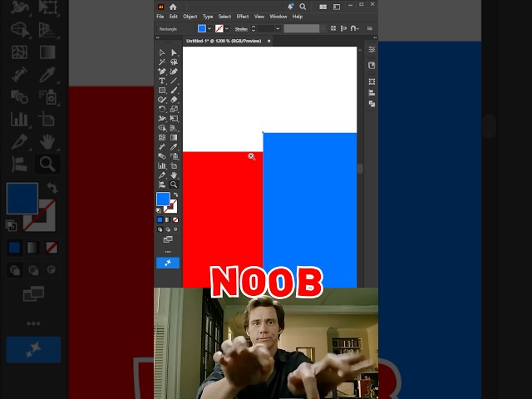Open notifications via the bell icon
Image resolution: width=532 pixels, height=399 pixels.
[290, 7]
